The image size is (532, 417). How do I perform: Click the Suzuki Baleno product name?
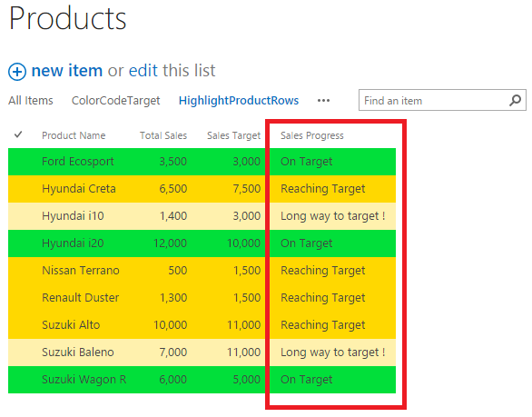78,352
